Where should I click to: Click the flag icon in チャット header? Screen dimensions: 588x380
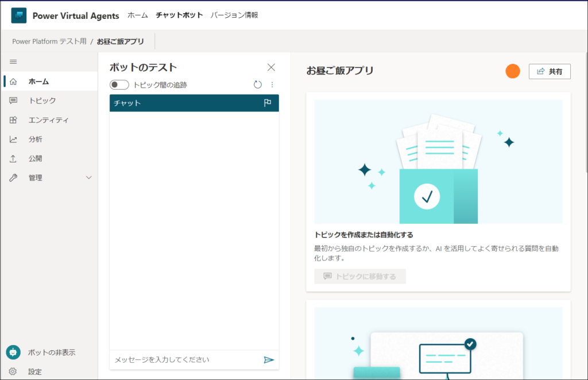click(x=268, y=103)
